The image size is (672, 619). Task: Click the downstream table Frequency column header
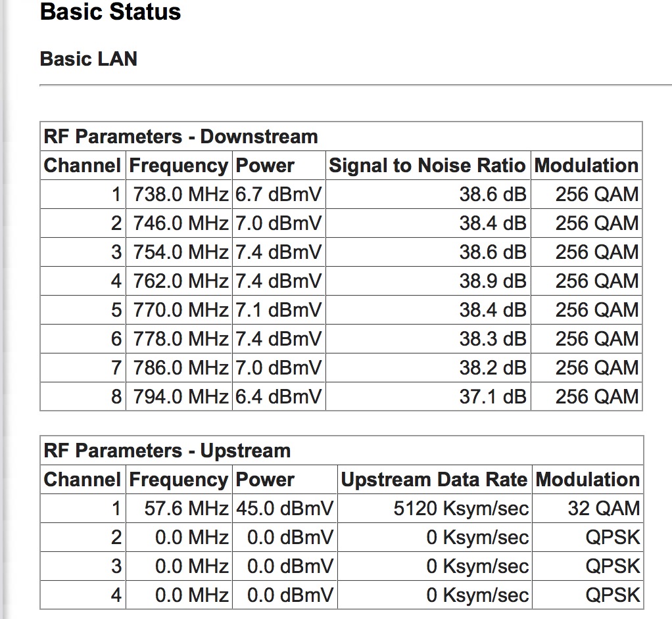(179, 166)
